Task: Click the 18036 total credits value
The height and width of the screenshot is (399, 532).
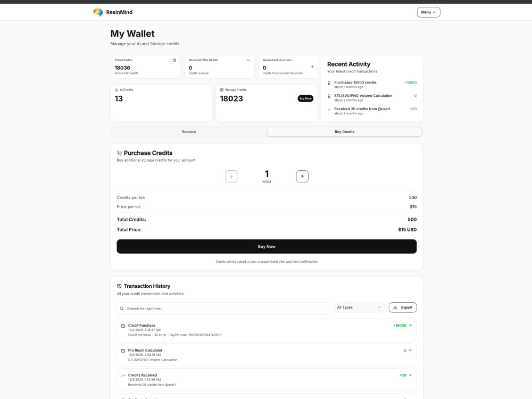Action: pos(122,68)
